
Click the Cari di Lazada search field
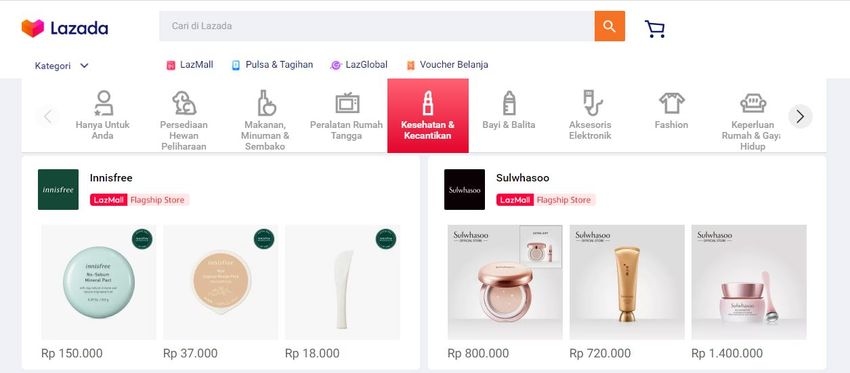[x=377, y=26]
